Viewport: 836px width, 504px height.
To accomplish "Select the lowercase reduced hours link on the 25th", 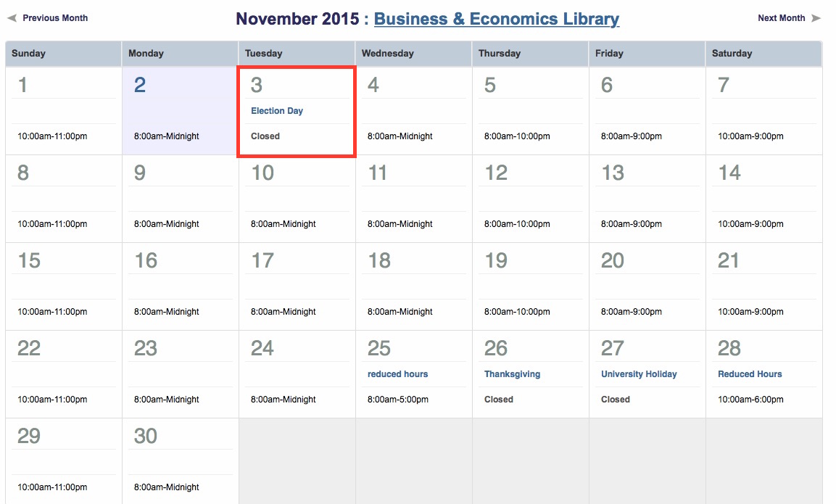I will tap(397, 374).
